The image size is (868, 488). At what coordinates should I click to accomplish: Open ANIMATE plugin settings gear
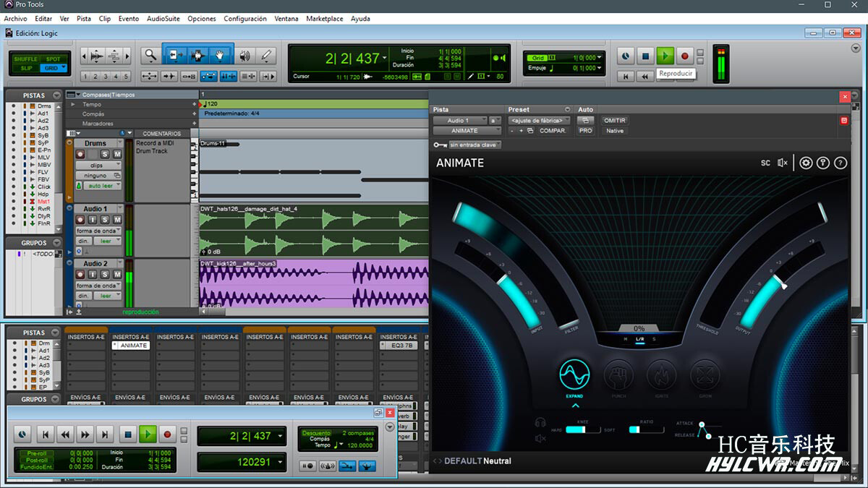[x=806, y=163]
